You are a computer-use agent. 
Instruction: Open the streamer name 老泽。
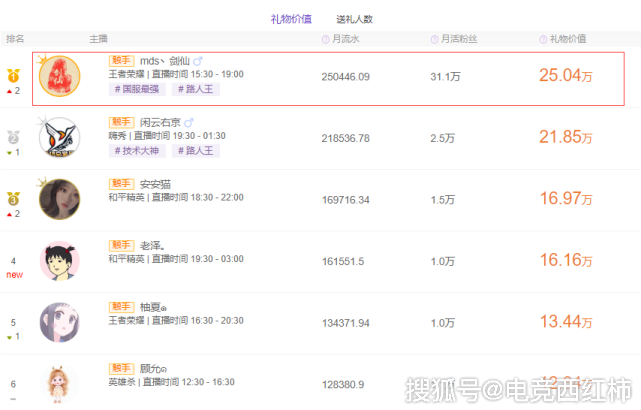coord(152,246)
